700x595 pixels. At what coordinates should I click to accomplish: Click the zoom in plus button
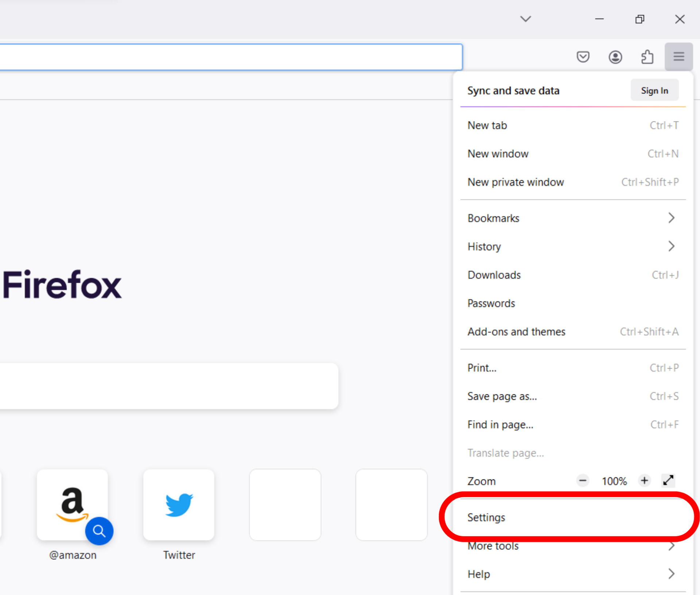pos(644,481)
